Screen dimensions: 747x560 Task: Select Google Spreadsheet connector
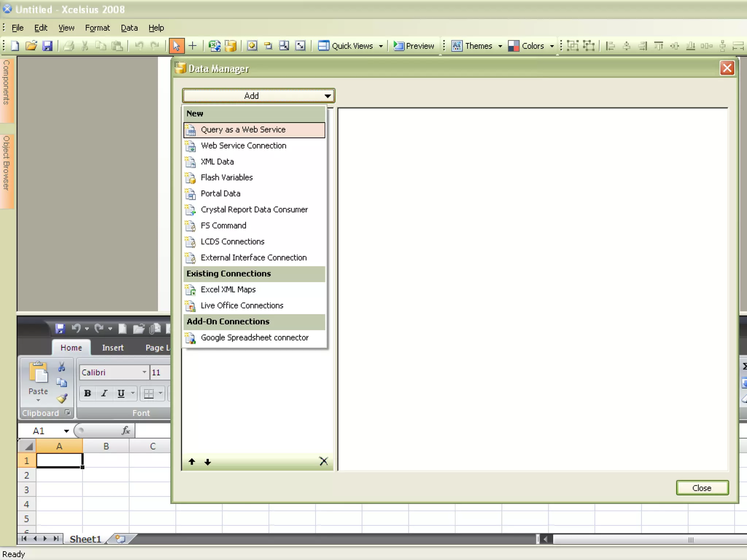(x=254, y=338)
